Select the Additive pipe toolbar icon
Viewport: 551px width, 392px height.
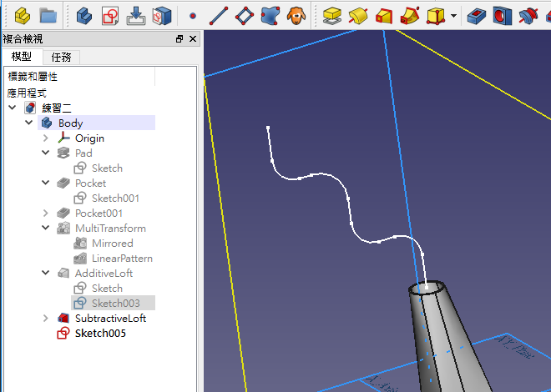click(410, 16)
